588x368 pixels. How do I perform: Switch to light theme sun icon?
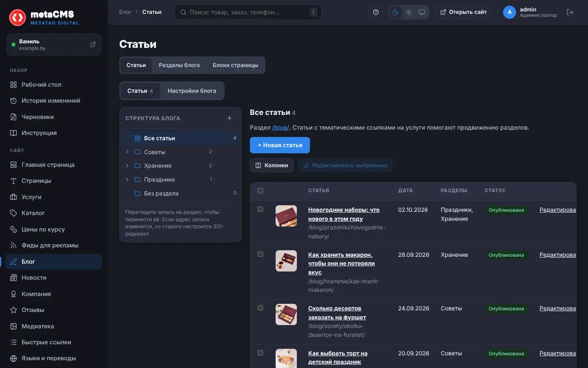pos(409,12)
